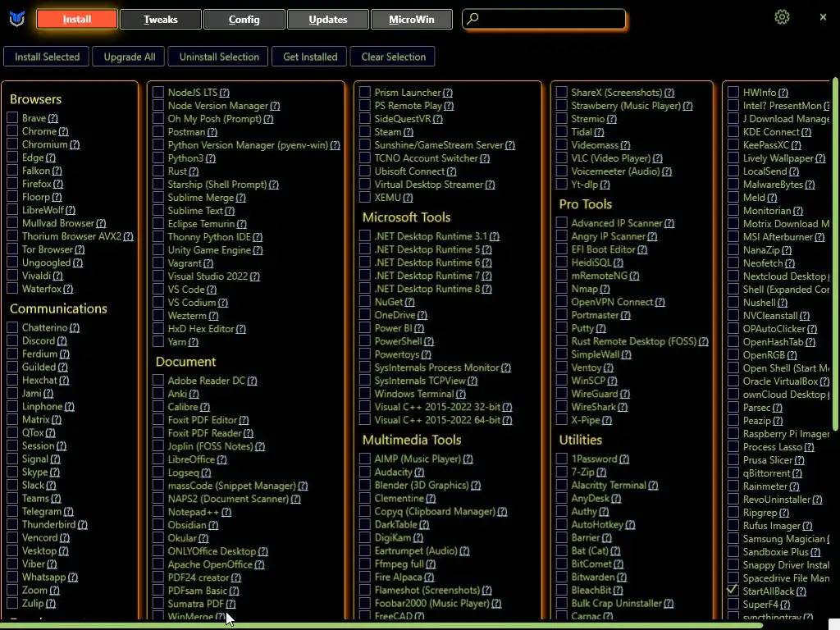Open the help (?) link next to HWInfo

point(783,93)
